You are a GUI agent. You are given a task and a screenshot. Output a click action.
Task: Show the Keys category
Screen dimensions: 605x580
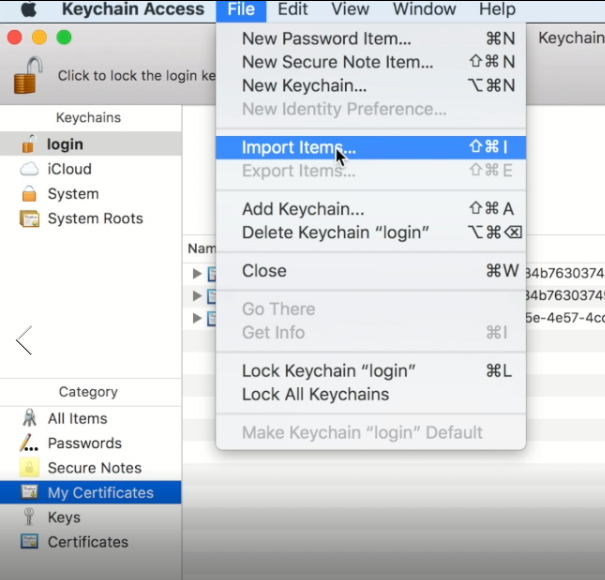coord(91,517)
